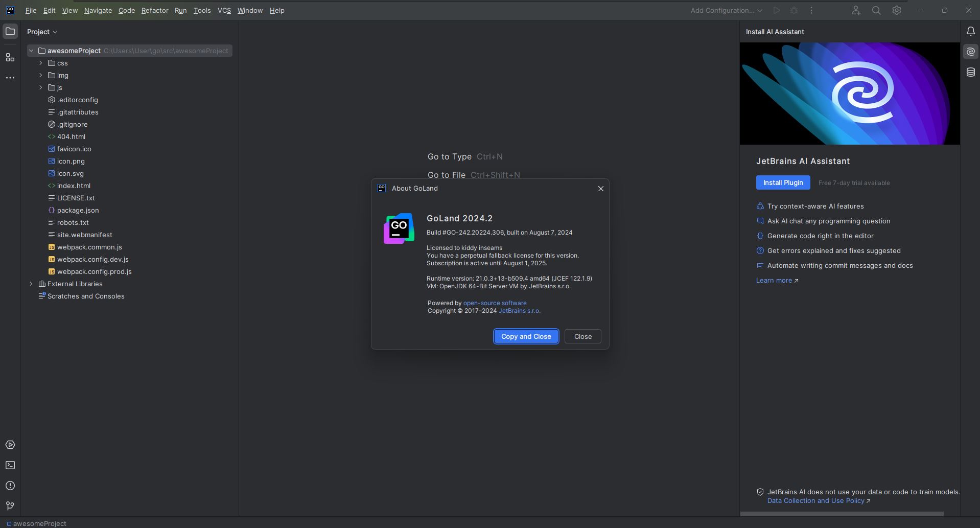Close the About GoLand dialog with X
Screen dimensions: 980x528
click(601, 189)
